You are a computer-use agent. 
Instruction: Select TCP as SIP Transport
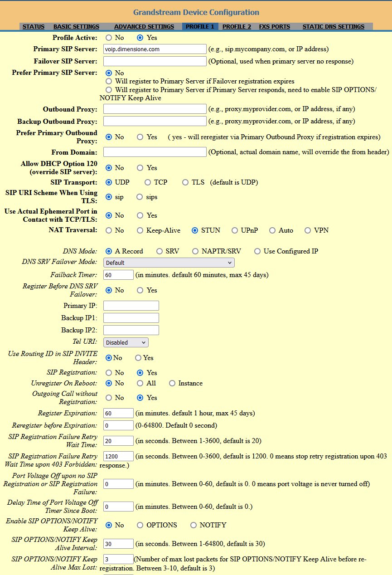(x=148, y=182)
